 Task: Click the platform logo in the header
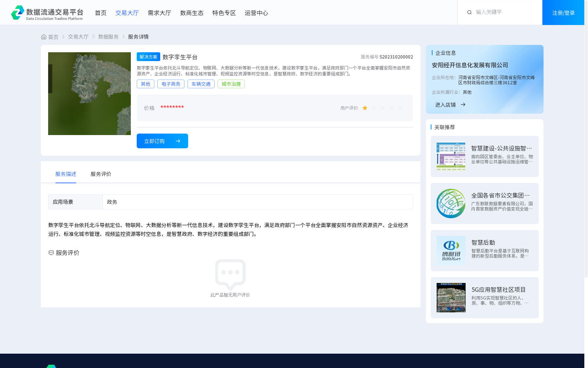click(47, 13)
